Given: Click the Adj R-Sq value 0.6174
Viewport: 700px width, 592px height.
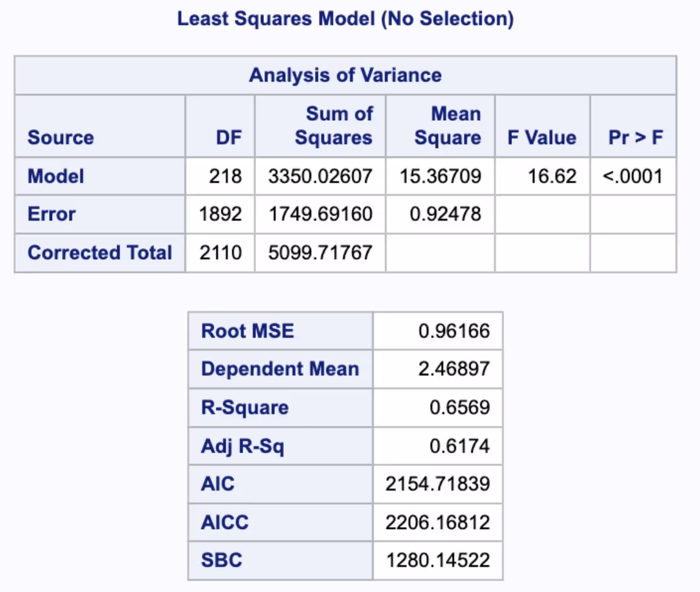Looking at the screenshot, I should [x=460, y=446].
